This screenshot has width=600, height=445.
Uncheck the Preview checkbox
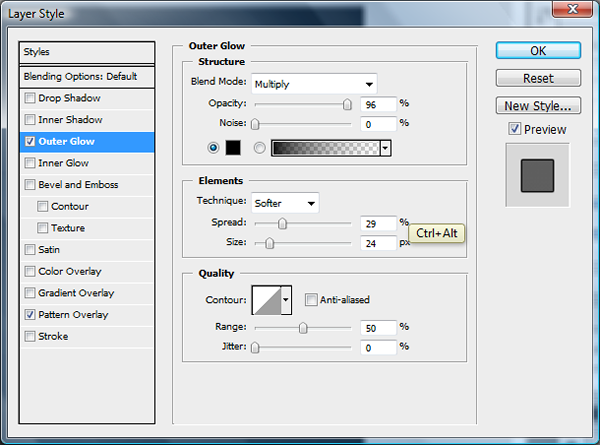(514, 129)
